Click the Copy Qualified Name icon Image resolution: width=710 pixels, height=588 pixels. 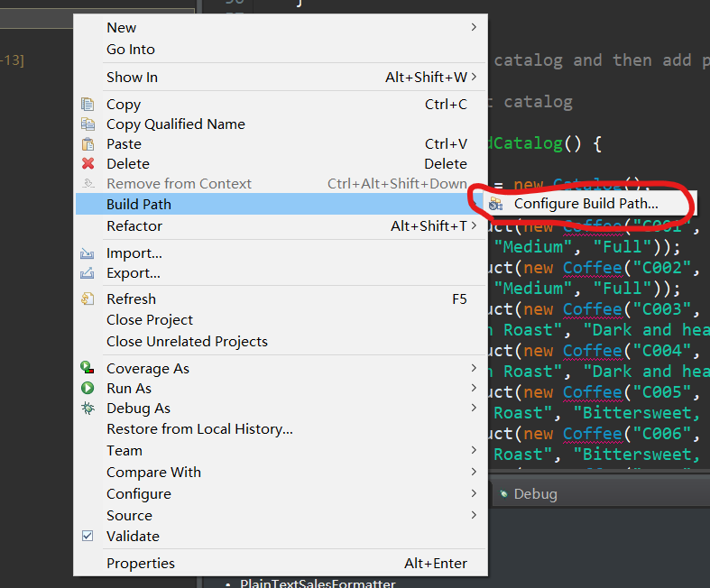pyautogui.click(x=88, y=124)
